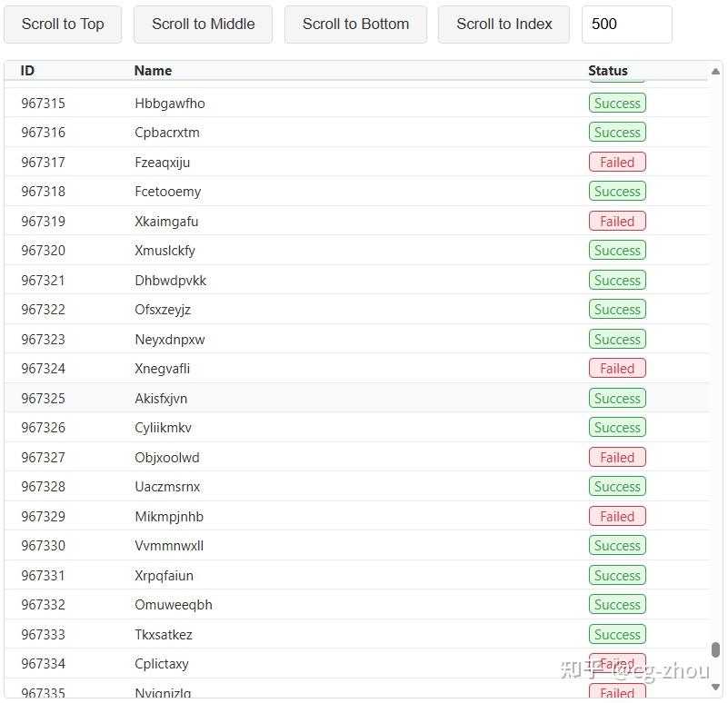Click the name Objxoolwd in the table
The image size is (728, 703).
click(167, 458)
